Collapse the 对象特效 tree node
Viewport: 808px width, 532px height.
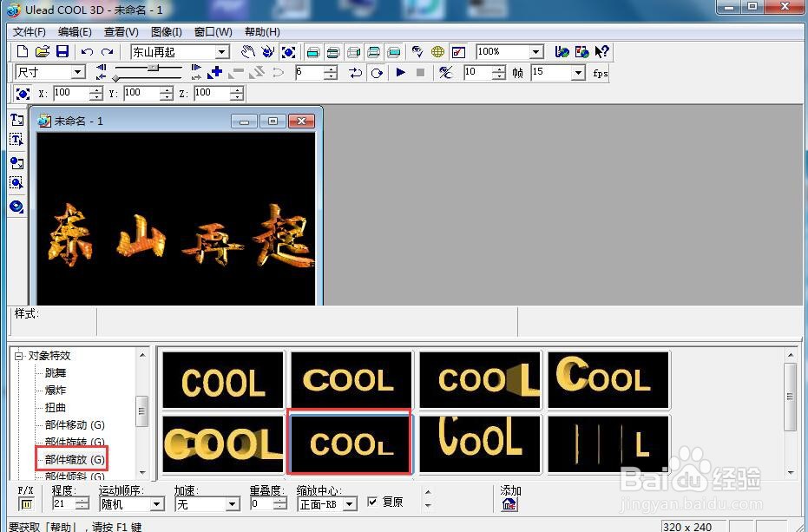click(x=19, y=356)
